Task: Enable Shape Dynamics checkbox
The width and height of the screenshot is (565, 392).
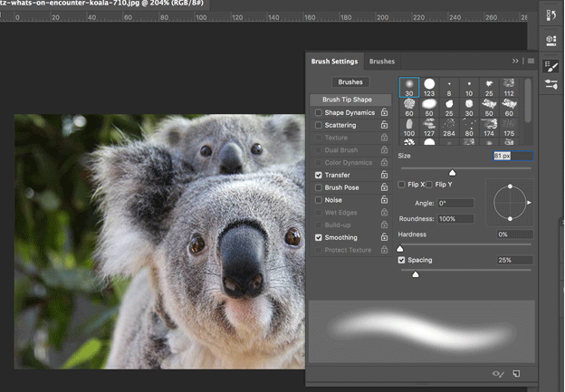Action: 318,113
